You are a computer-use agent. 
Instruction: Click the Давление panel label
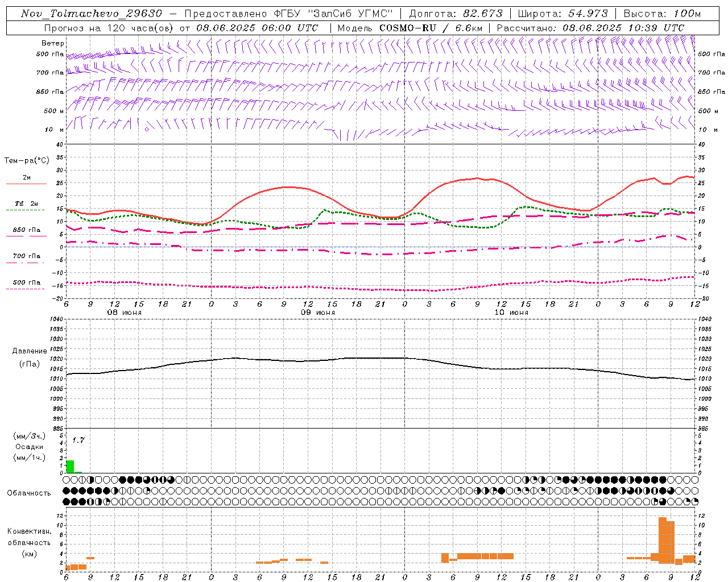point(30,351)
